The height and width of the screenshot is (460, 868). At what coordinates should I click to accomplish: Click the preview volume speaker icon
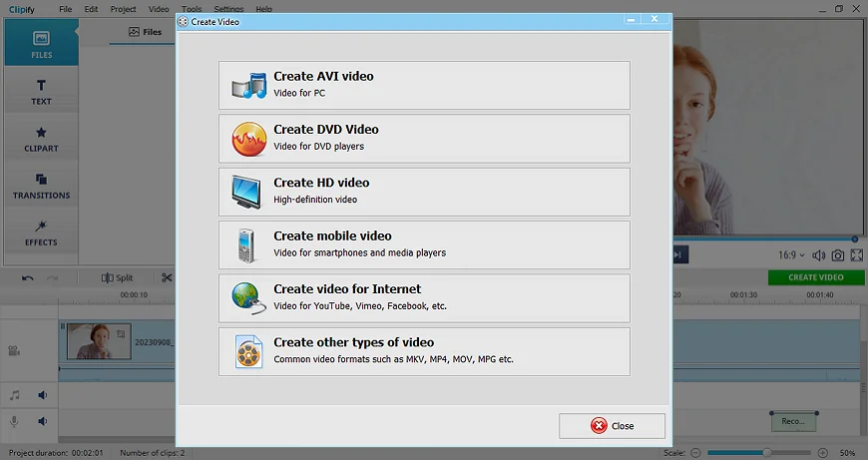coord(818,255)
